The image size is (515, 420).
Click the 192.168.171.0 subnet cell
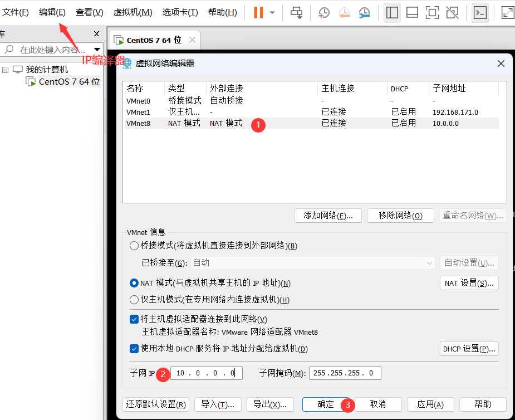(455, 112)
